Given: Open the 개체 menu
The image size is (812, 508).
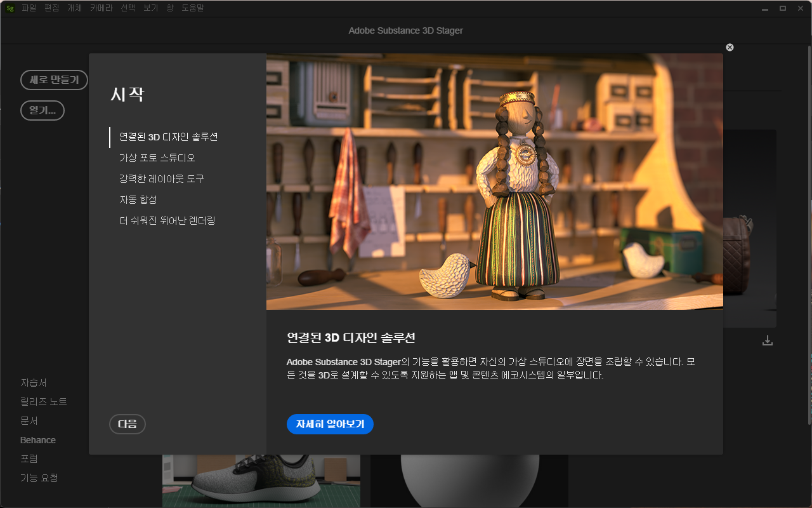Looking at the screenshot, I should pyautogui.click(x=75, y=8).
